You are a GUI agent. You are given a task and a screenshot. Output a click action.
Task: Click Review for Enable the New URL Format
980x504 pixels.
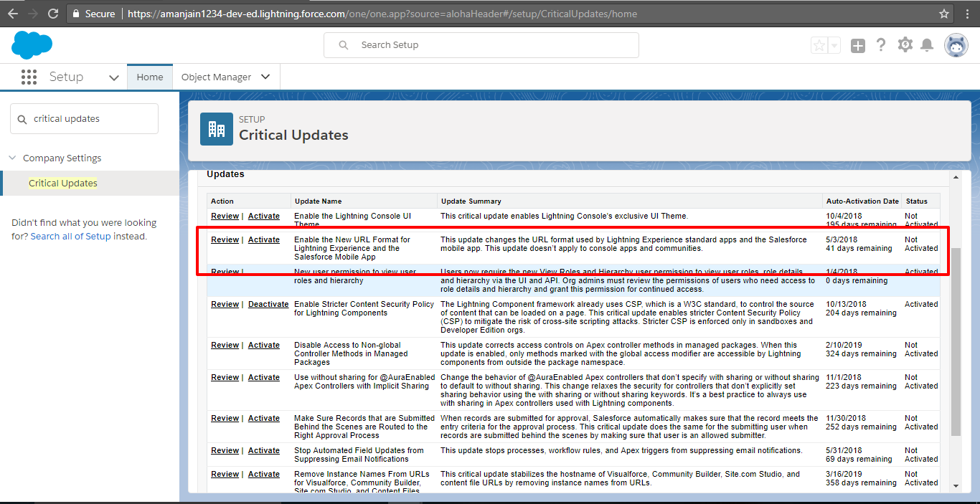pyautogui.click(x=225, y=239)
